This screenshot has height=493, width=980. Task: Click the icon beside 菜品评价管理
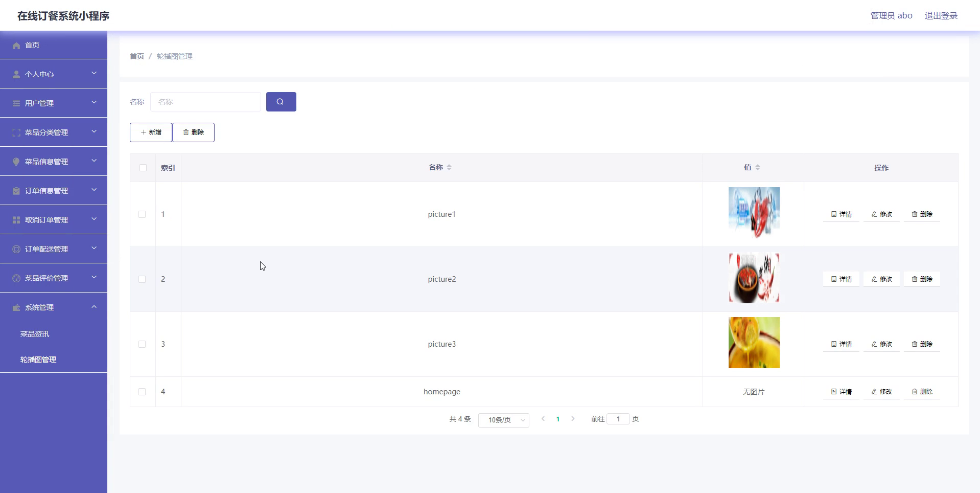click(x=16, y=279)
